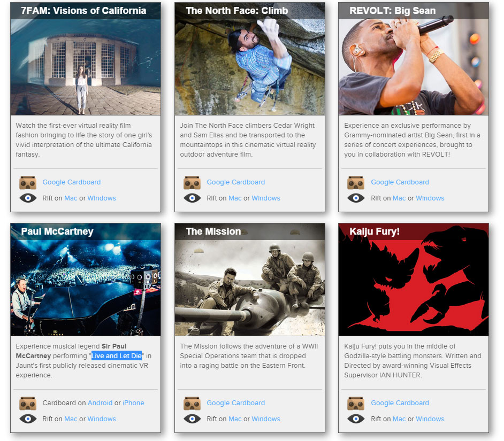The image size is (504, 441).
Task: Click the Rift eye icon in North Face card
Action: (192, 198)
